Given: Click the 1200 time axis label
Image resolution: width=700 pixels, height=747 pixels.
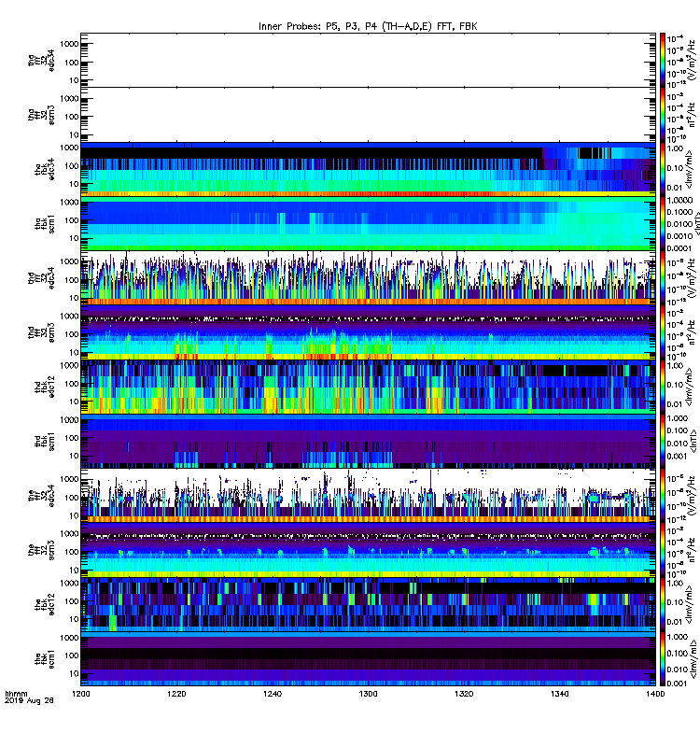Looking at the screenshot, I should 80,694.
